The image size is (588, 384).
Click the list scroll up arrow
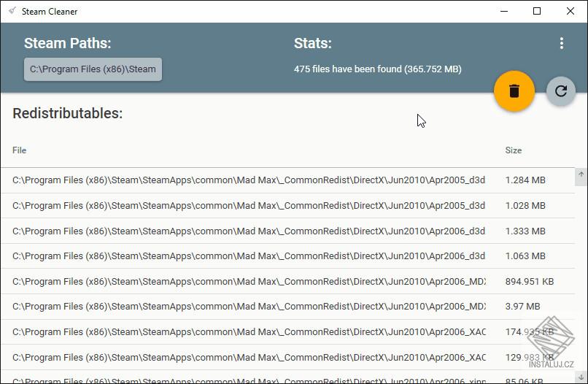581,174
